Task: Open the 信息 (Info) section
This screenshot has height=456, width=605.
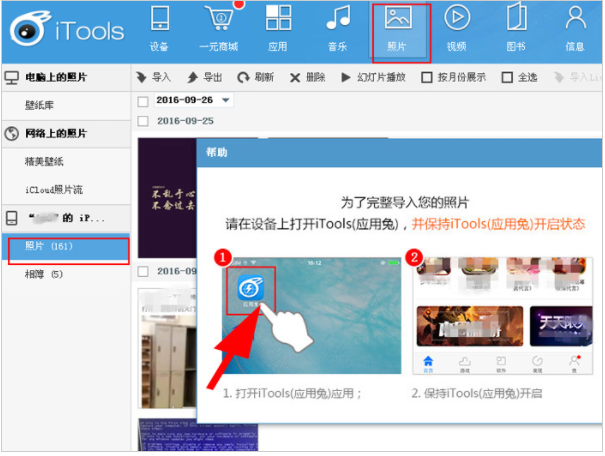Action: point(575,29)
